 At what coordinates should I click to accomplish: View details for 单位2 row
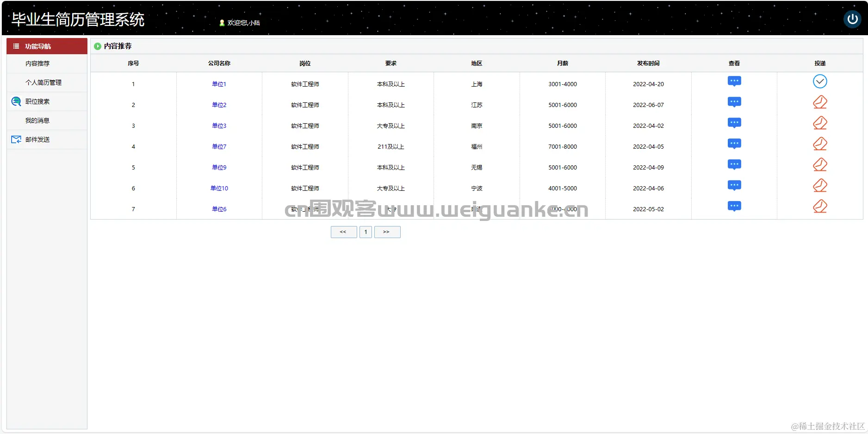tap(734, 102)
